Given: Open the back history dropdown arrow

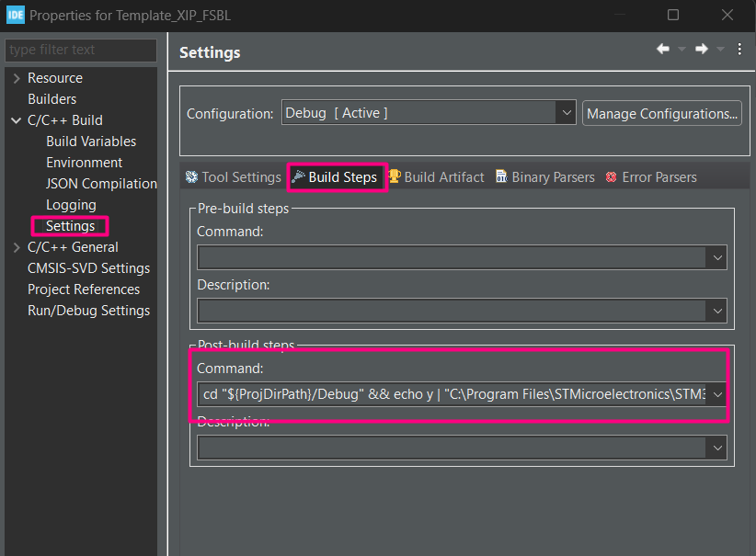Looking at the screenshot, I should [x=682, y=50].
